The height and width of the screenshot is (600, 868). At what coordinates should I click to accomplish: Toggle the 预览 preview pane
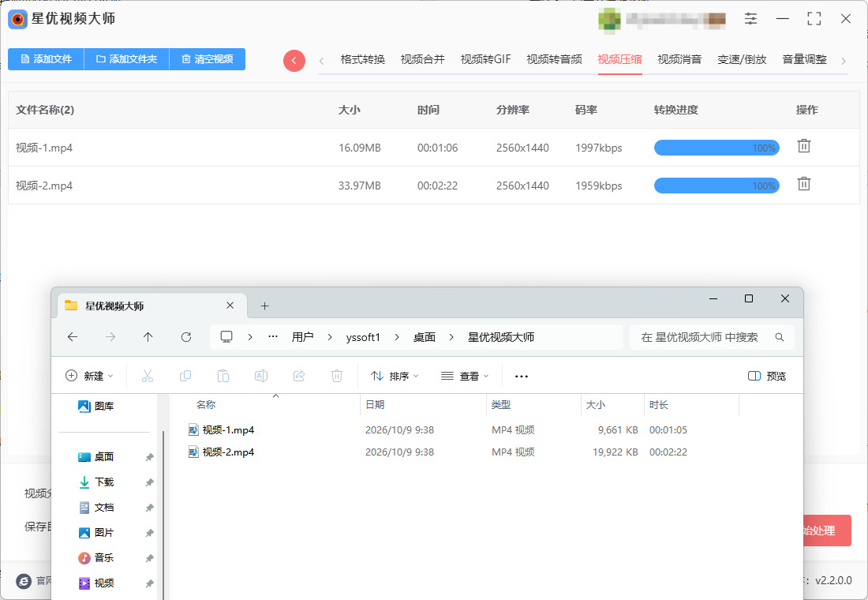point(767,376)
